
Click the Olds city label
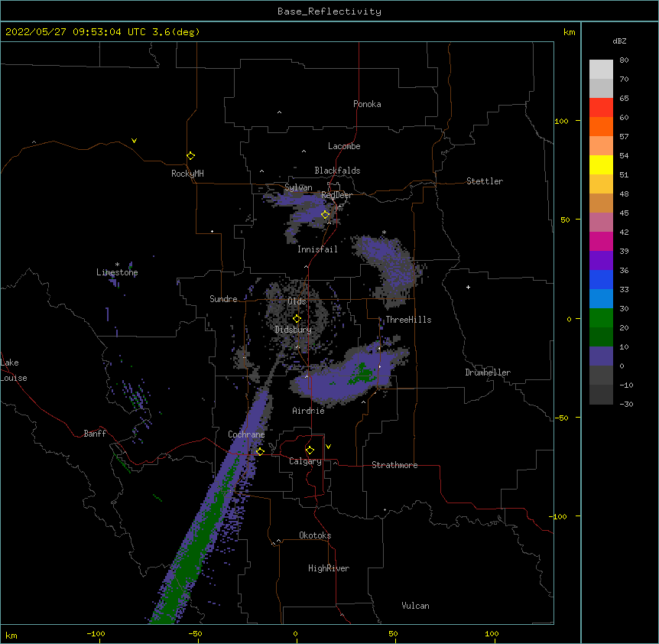click(x=297, y=301)
